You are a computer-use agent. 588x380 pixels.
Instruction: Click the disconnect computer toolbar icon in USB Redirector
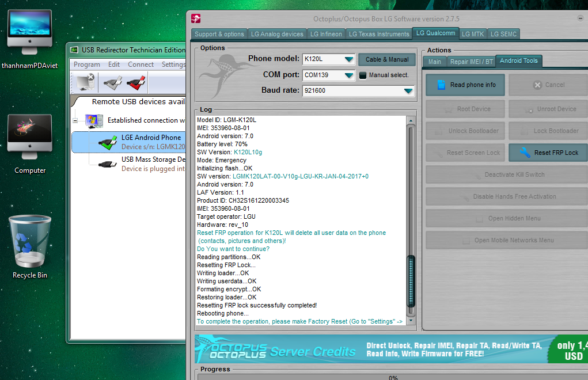85,82
